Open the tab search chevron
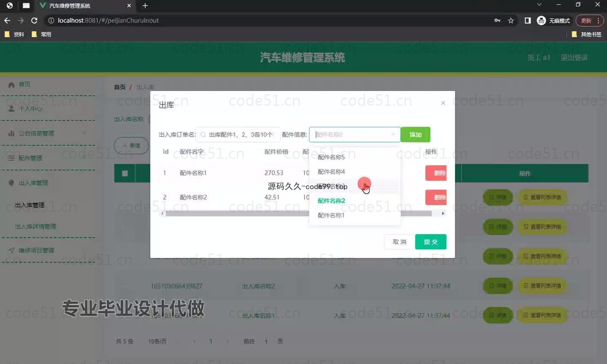Screen dimensions: 607x364 (539, 5)
